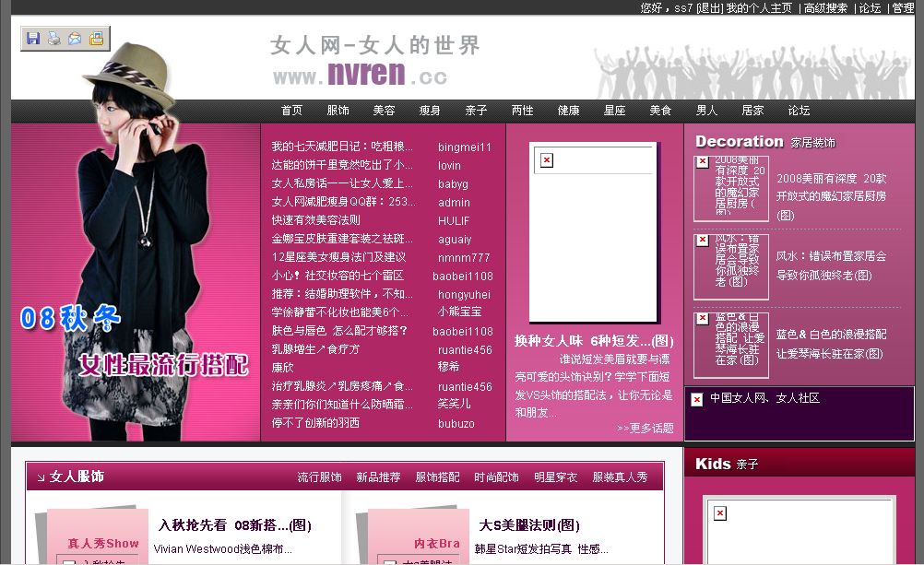Screen dimensions: 924x565
Task: Click the save image floppy disk icon
Action: click(x=33, y=39)
